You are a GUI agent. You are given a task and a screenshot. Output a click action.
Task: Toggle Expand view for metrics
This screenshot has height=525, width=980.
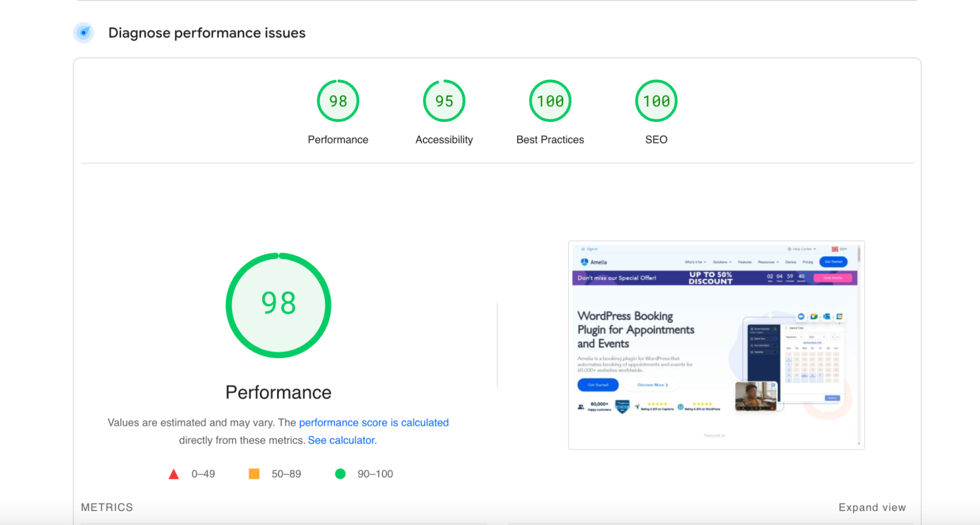coord(872,507)
